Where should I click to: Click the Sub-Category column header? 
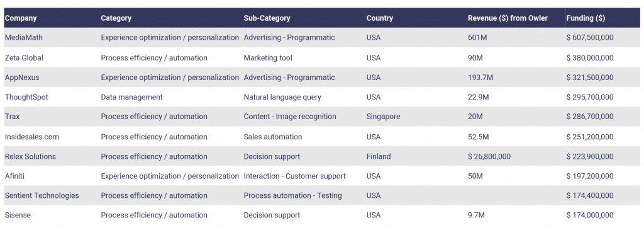click(267, 18)
